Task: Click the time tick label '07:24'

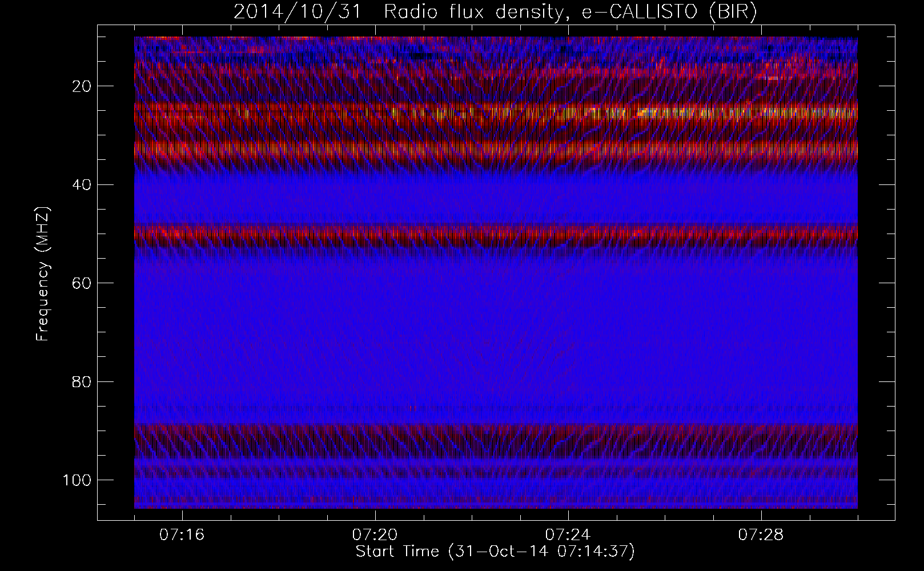Action: click(568, 535)
